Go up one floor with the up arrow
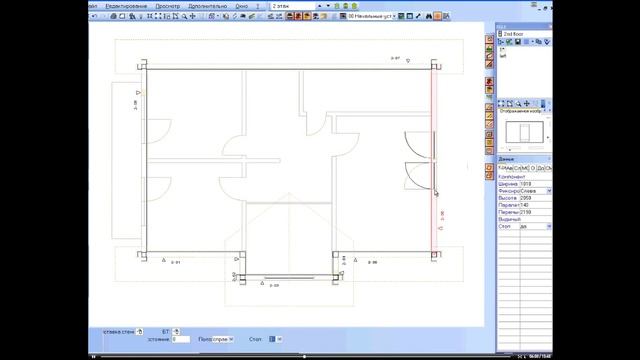This screenshot has height=360, width=640. pyautogui.click(x=320, y=6)
